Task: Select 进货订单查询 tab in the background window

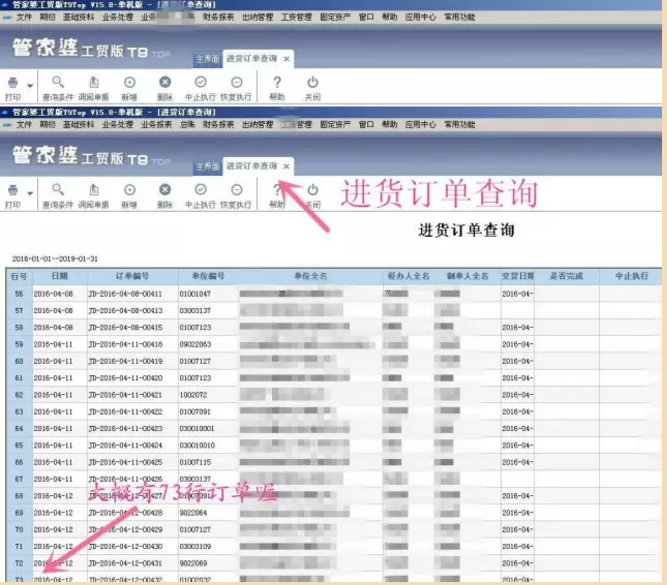Action: pos(251,58)
